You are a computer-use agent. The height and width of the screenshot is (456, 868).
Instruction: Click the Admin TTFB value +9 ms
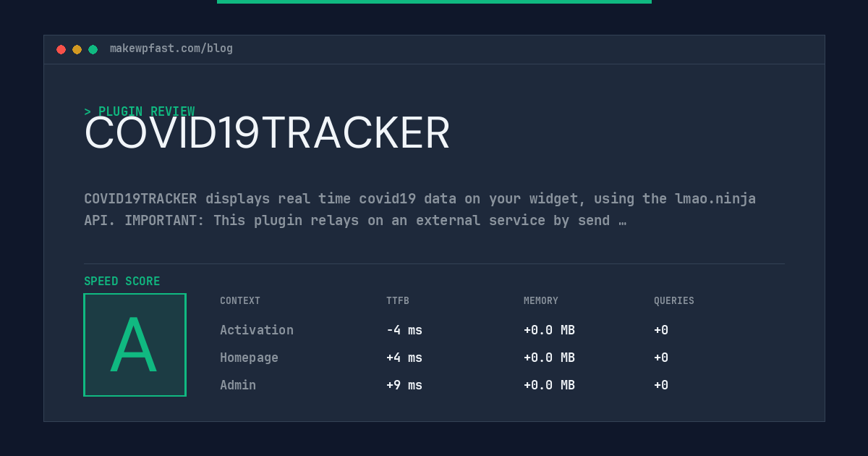pyautogui.click(x=404, y=385)
